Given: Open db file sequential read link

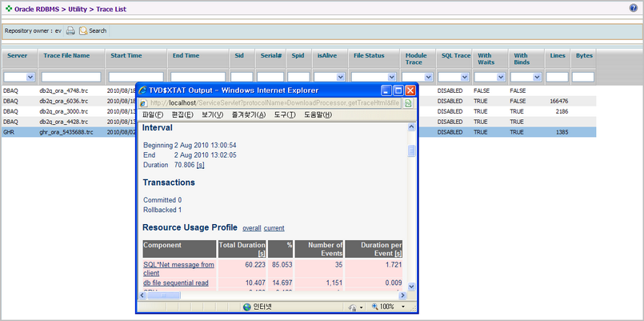Looking at the screenshot, I should pyautogui.click(x=176, y=283).
